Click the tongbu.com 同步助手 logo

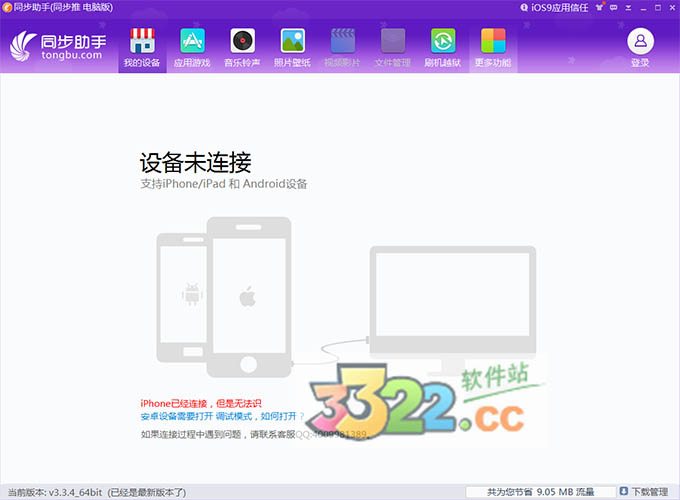click(x=58, y=47)
